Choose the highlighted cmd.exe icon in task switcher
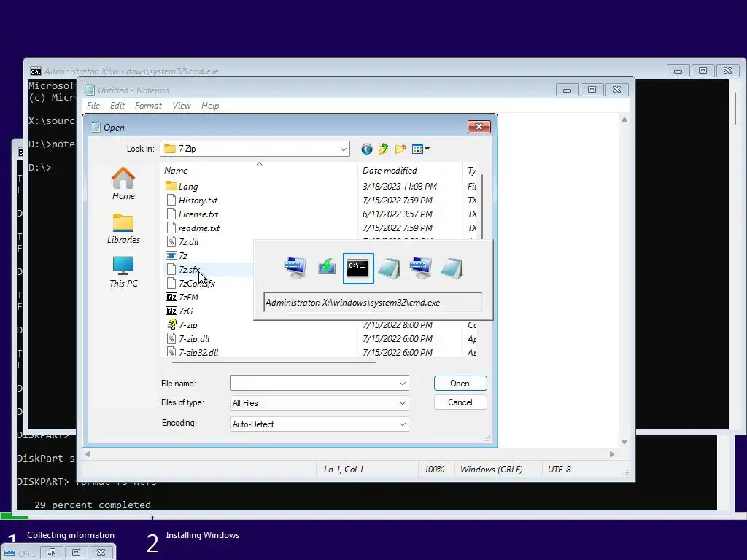The width and height of the screenshot is (747, 560). 357,268
